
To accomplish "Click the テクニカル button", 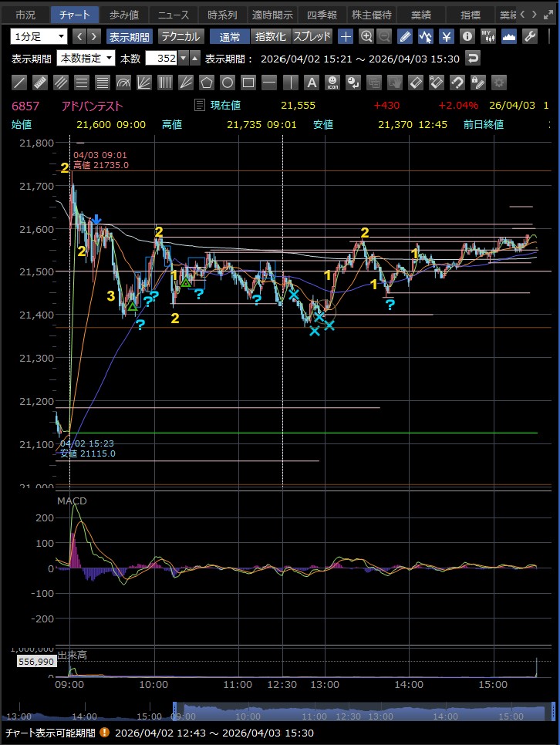I will click(x=180, y=36).
